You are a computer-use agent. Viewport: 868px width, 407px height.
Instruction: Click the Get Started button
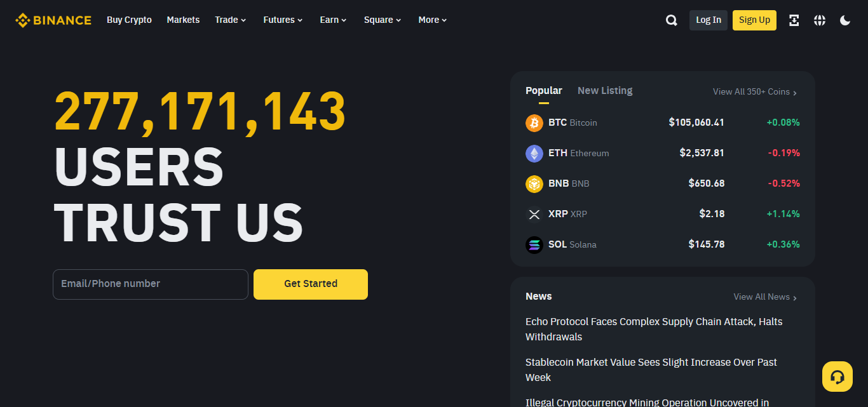point(311,284)
